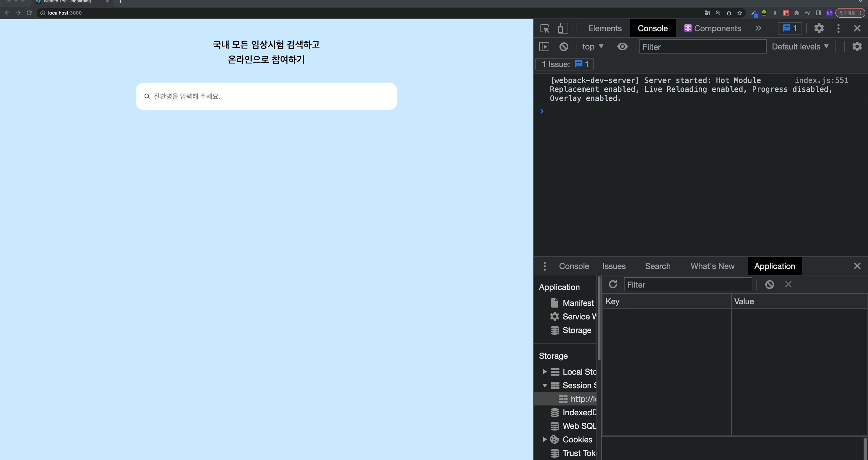Open the issues counter badge in DevTools header
This screenshot has height=460, width=868.
[790, 28]
